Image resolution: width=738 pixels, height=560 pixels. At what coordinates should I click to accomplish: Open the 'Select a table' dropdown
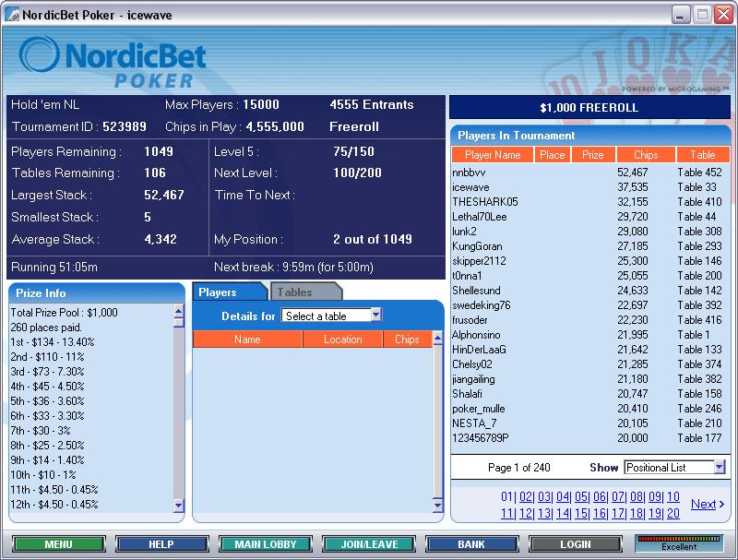332,316
